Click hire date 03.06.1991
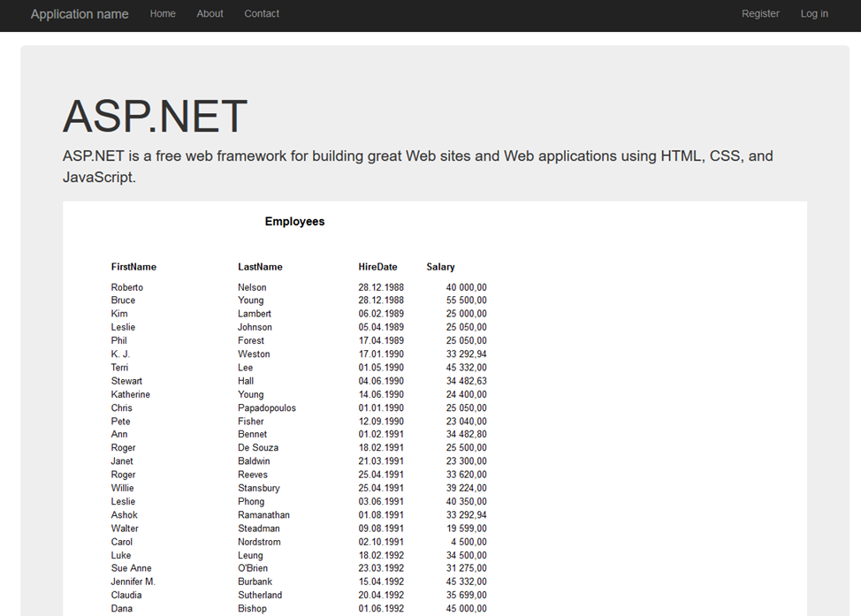 point(381,501)
